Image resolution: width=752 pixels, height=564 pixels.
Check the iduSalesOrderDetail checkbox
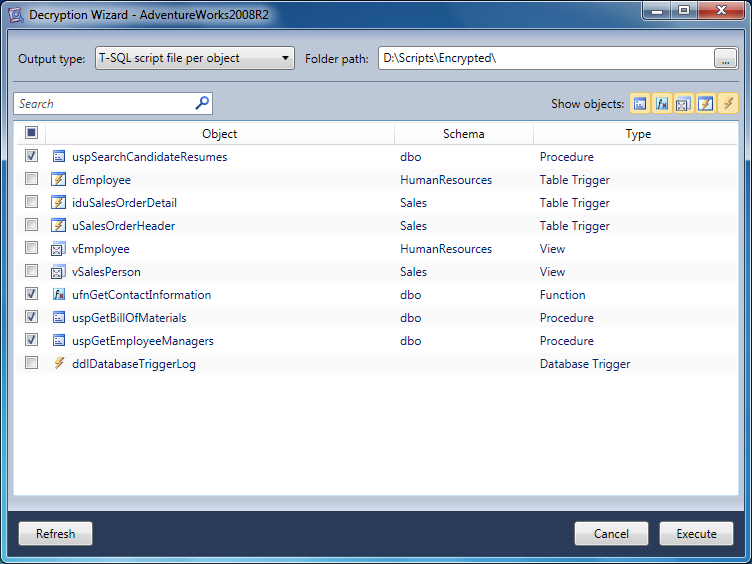(x=32, y=202)
